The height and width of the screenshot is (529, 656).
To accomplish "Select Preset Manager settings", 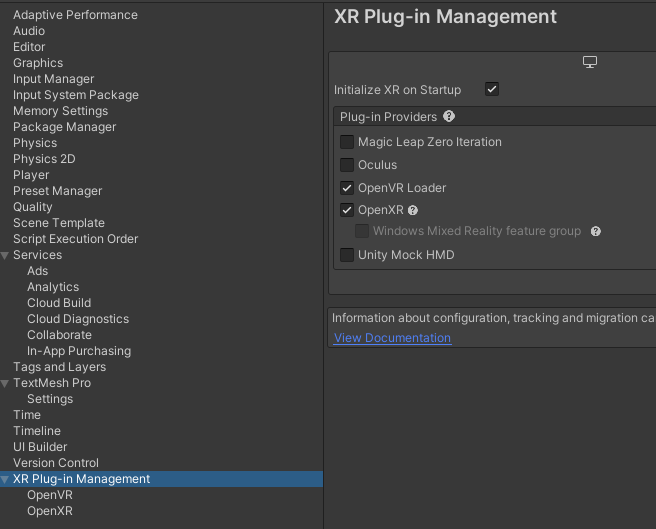I will (x=58, y=191).
